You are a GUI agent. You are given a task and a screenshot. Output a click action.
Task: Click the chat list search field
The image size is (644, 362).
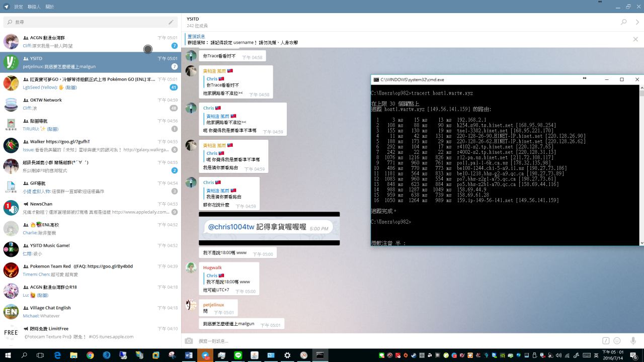[x=86, y=22]
